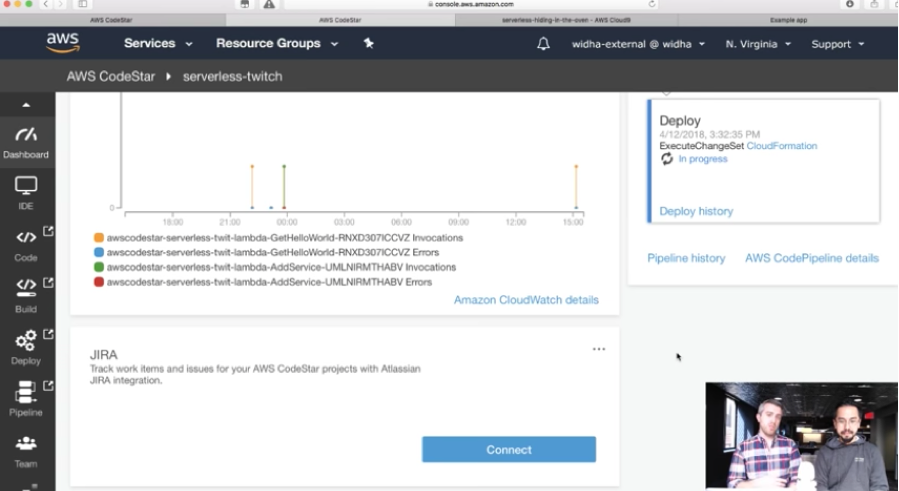Image resolution: width=899 pixels, height=491 pixels.
Task: Click the JIRA Connect button
Action: 509,450
